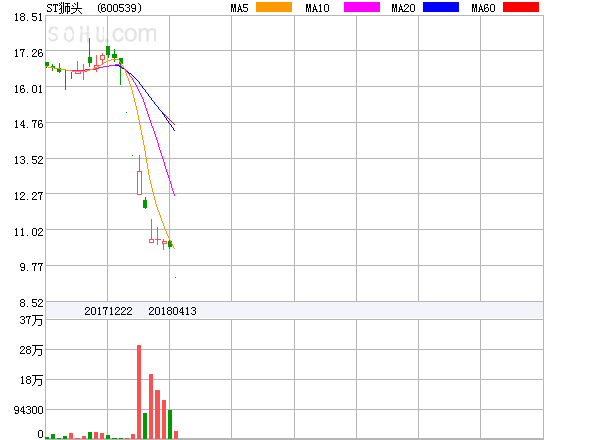The width and height of the screenshot is (600, 440).
Task: Click the 12.27 price axis label
Action: click(29, 196)
